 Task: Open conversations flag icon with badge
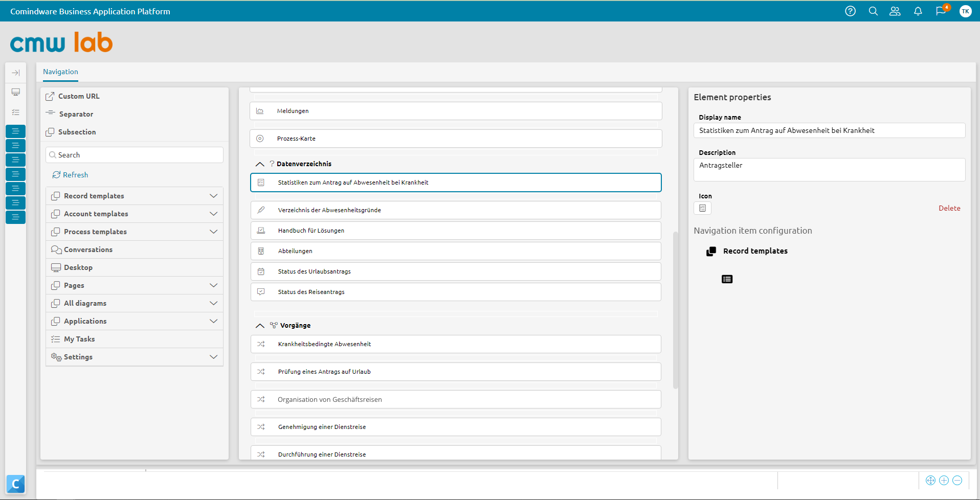tap(942, 10)
